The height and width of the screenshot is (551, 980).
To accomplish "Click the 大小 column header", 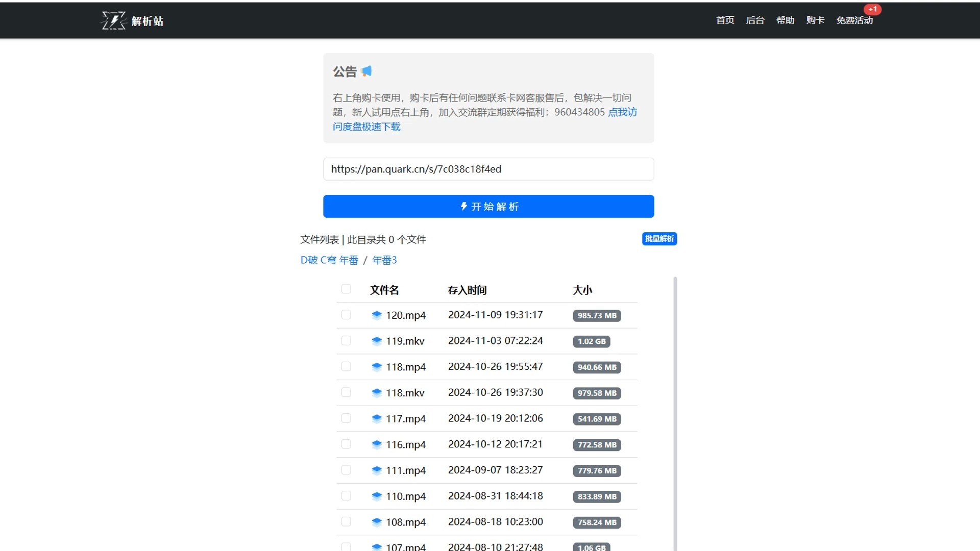I will coord(582,290).
